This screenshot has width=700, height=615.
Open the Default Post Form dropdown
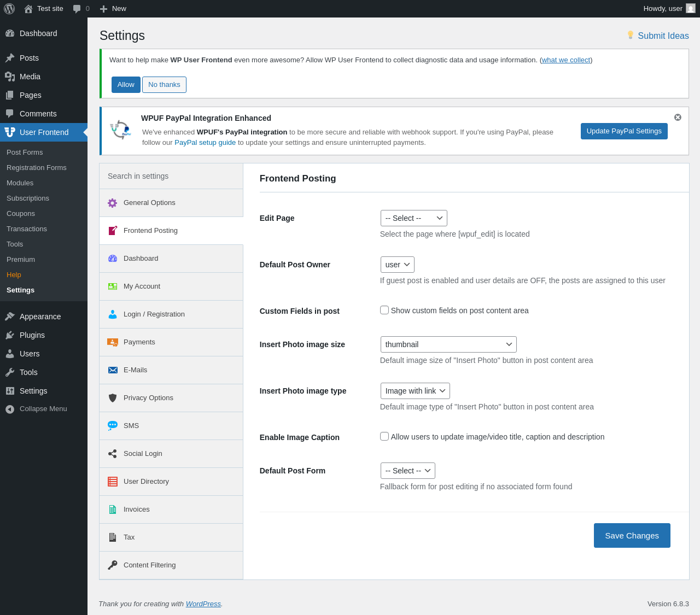click(407, 471)
